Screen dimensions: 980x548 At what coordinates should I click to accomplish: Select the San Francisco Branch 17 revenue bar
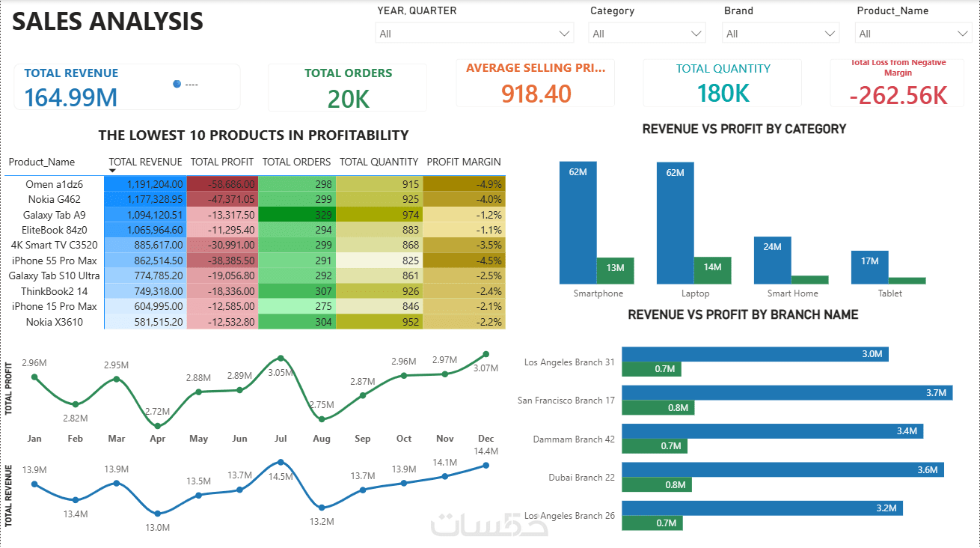tap(787, 392)
